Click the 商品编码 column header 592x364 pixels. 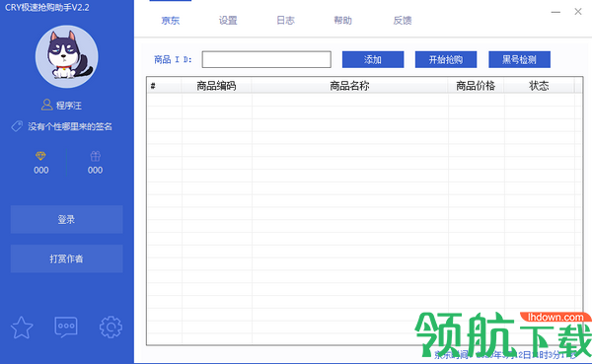point(216,86)
